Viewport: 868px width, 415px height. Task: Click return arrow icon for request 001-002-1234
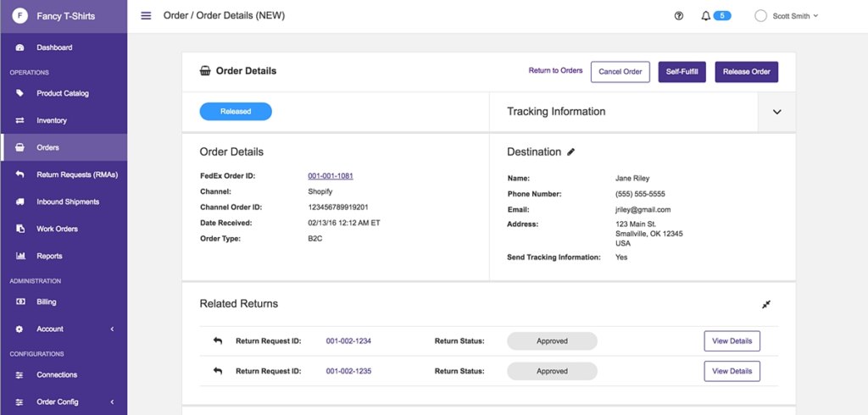[x=218, y=341]
